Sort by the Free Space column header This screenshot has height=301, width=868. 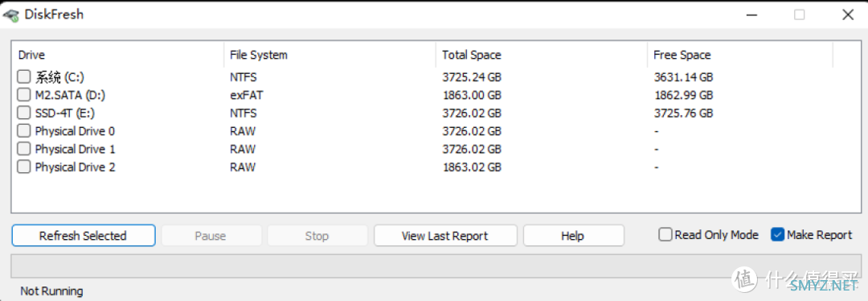click(x=739, y=55)
